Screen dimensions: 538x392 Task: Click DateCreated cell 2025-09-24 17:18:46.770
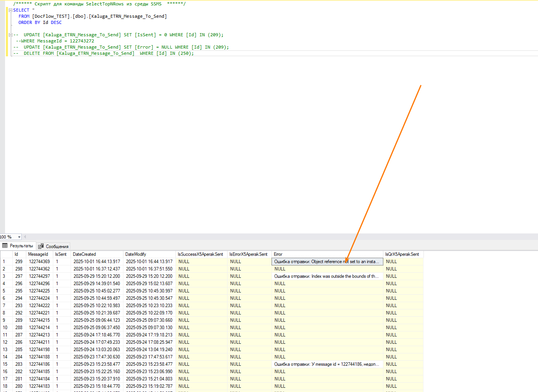(97, 335)
